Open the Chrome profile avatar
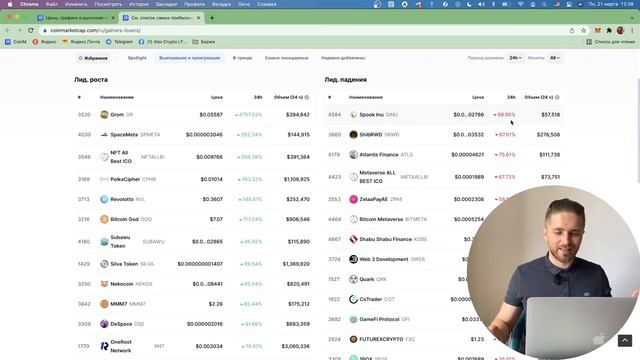This screenshot has width=640, height=360. click(x=620, y=30)
